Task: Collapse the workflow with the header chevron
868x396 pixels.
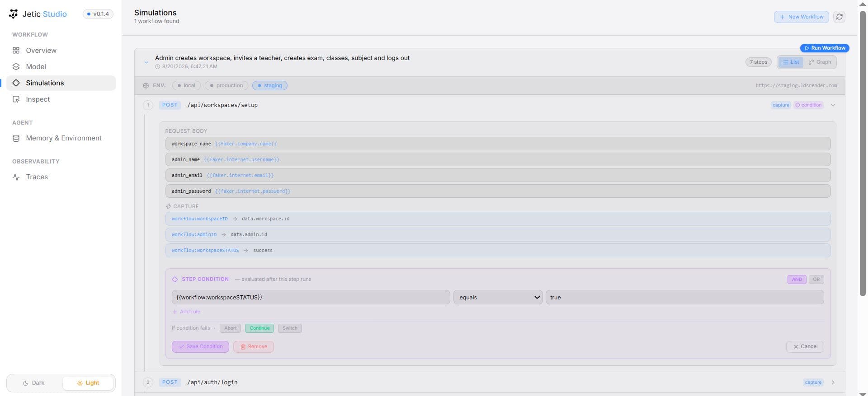Action: click(146, 62)
